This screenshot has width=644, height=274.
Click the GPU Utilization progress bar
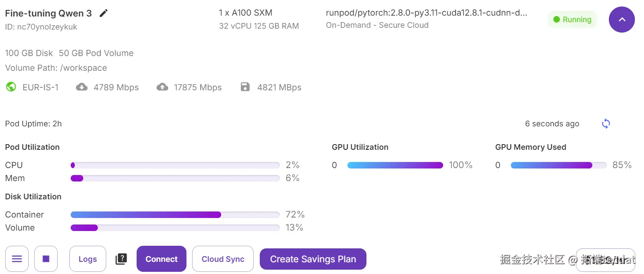pyautogui.click(x=395, y=165)
